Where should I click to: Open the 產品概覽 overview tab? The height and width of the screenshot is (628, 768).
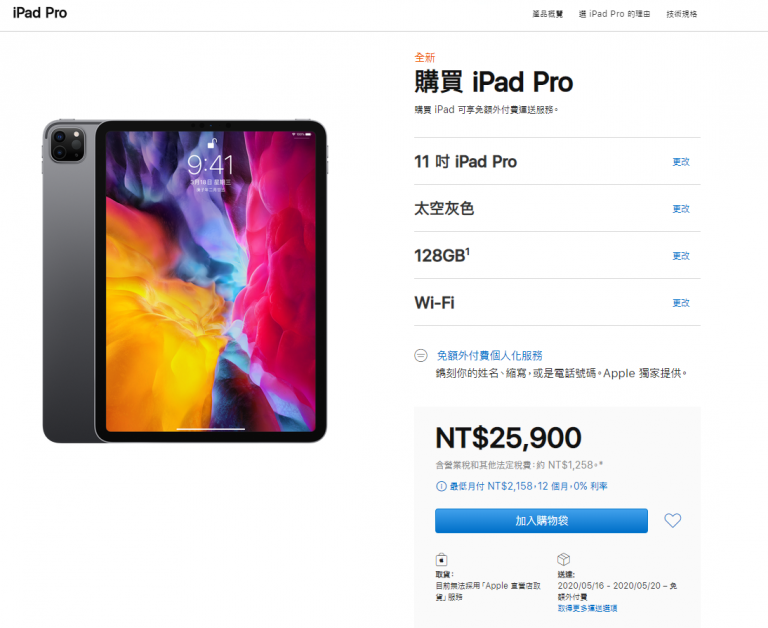[548, 14]
